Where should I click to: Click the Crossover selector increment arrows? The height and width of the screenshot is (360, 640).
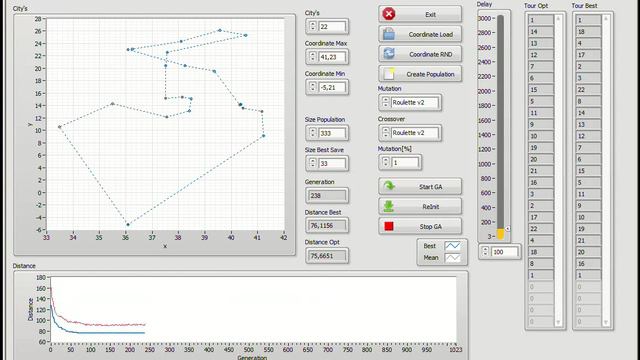click(385, 132)
